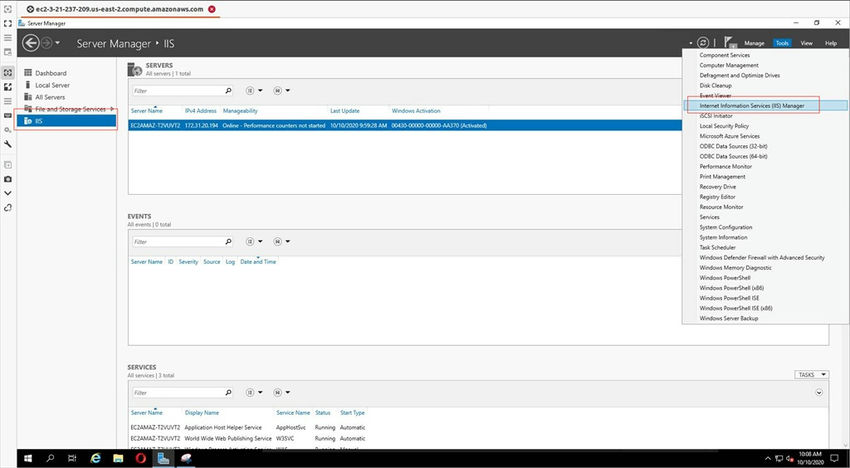Viewport: 850px width, 468px height.
Task: Open taskbar search magnifier
Action: pos(50,458)
